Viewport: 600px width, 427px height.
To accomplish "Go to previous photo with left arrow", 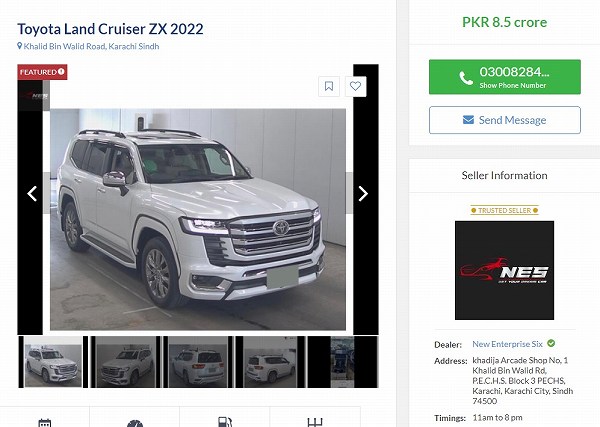I will [32, 194].
